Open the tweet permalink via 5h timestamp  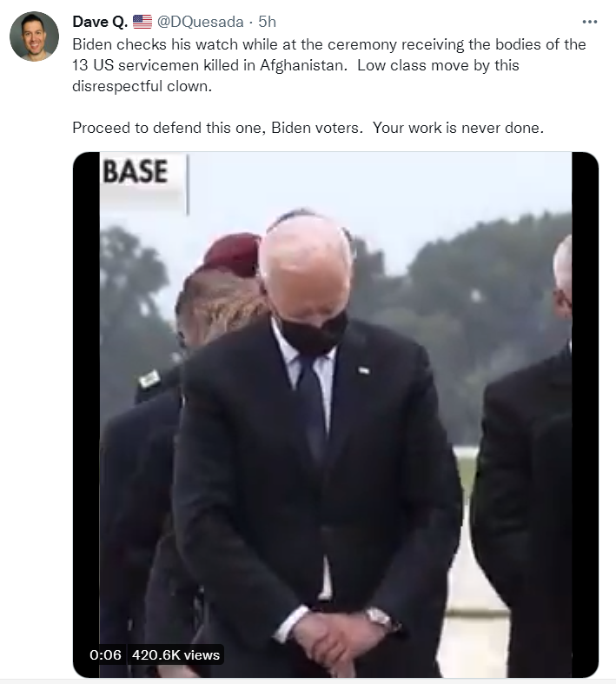(x=268, y=22)
